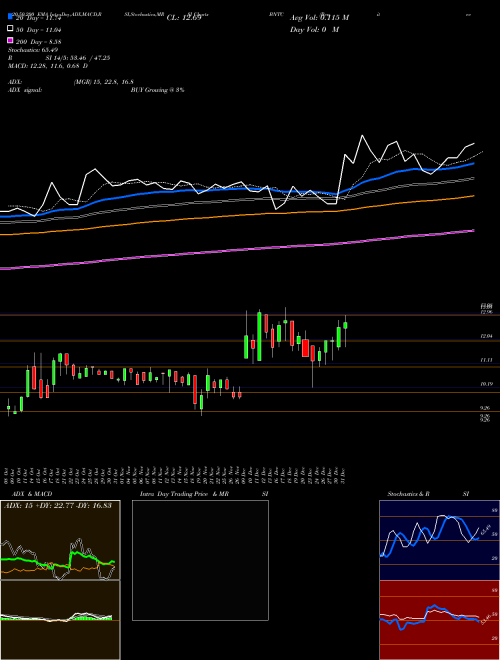This screenshot has width=500, height=660.
Task: Click the magenta 200 Day EMA legend swatch
Action: pos(11,40)
